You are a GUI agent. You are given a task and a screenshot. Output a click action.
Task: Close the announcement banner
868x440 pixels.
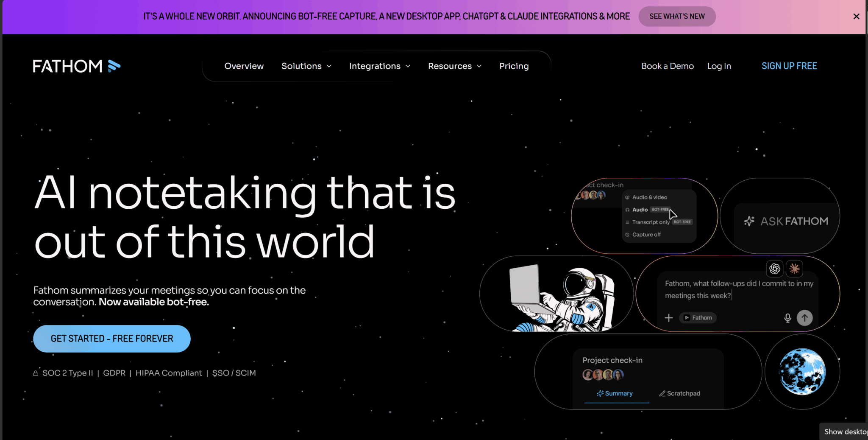856,16
